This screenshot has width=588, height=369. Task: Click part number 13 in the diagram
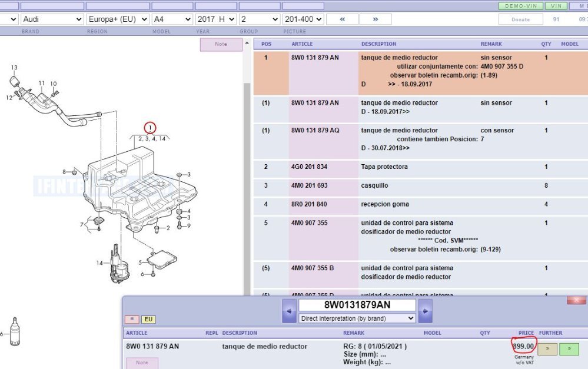coord(14,68)
